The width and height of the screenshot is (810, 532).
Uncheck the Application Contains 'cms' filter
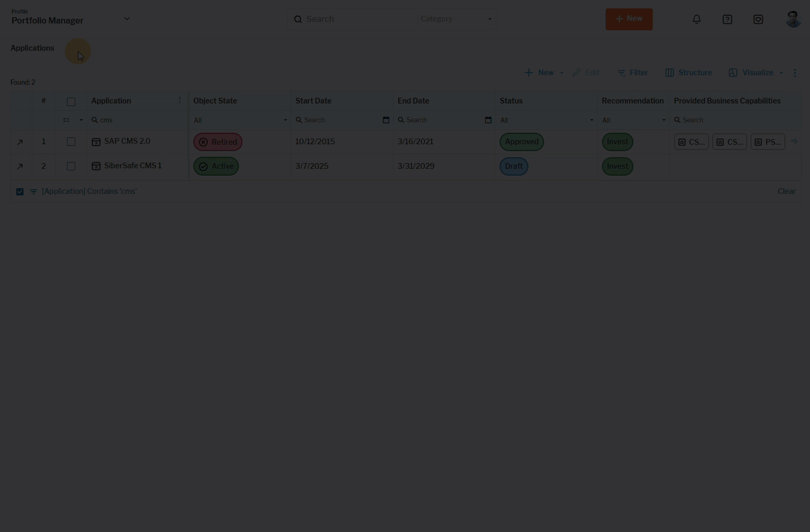[x=20, y=192]
